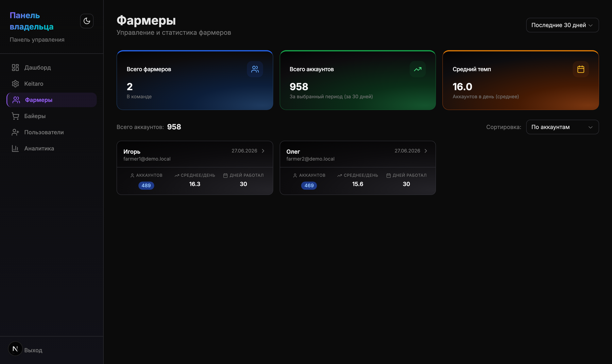The width and height of the screenshot is (612, 364).
Task: Toggle dark mode with the moon icon
Action: [x=87, y=21]
